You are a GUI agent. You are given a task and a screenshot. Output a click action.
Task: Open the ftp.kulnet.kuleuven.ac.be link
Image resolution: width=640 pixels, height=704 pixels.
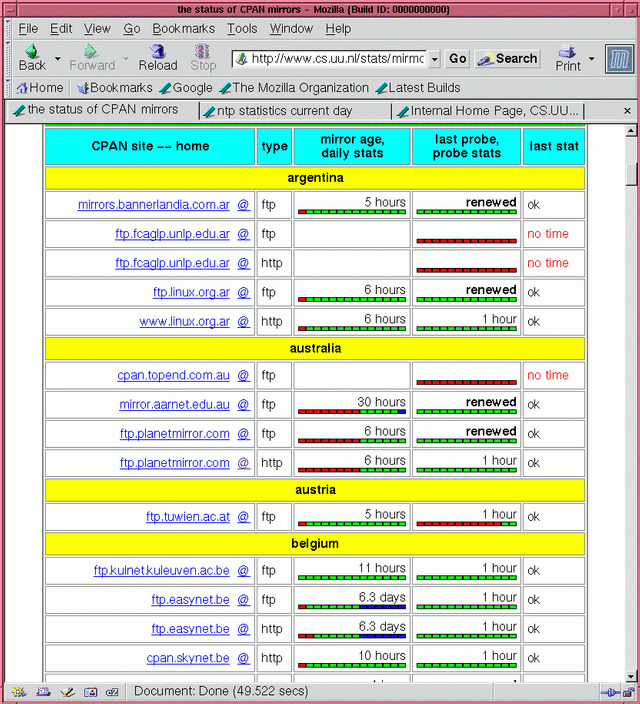tap(162, 571)
